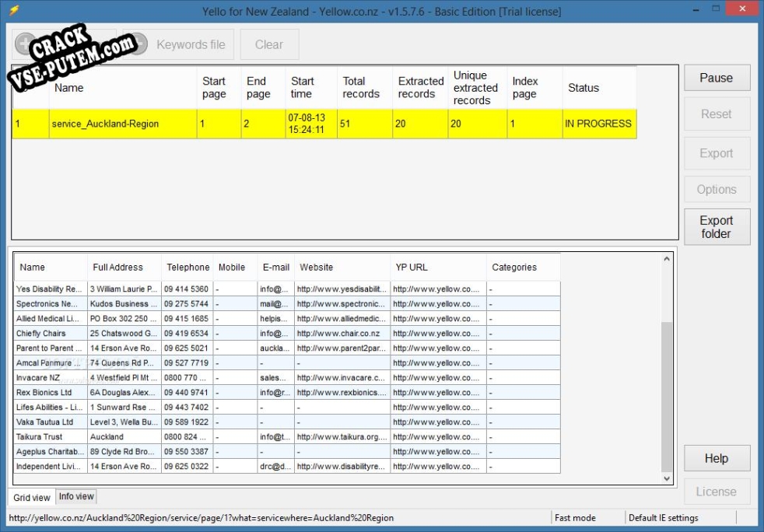Image resolution: width=764 pixels, height=532 pixels.
Task: Click the YP URL column header
Action: (438, 268)
